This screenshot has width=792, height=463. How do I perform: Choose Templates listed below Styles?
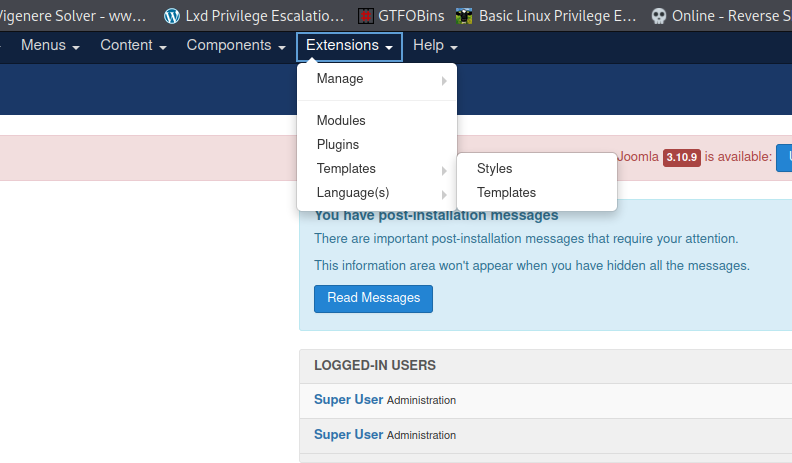(x=507, y=193)
